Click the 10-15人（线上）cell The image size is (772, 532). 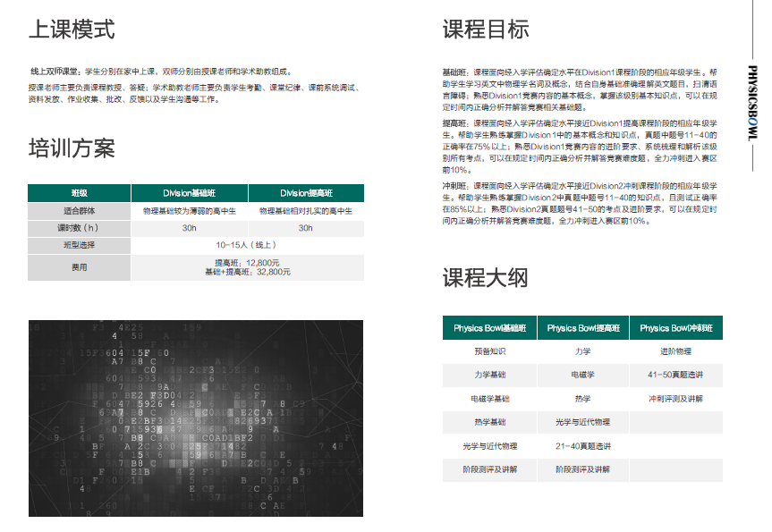pos(247,245)
